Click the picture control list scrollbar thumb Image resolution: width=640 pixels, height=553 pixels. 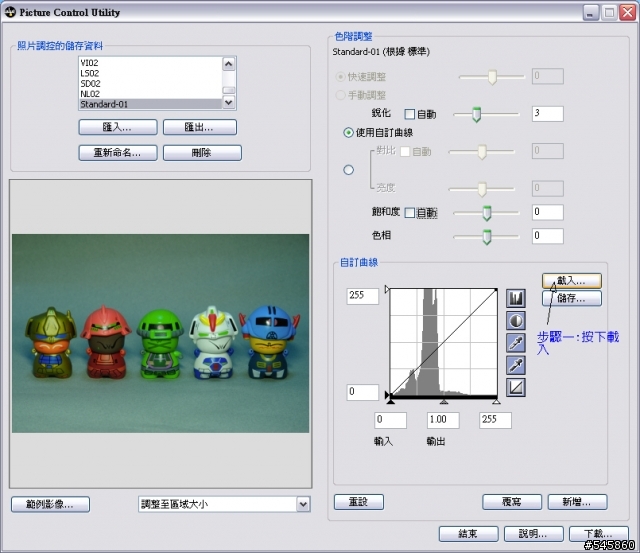(229, 90)
